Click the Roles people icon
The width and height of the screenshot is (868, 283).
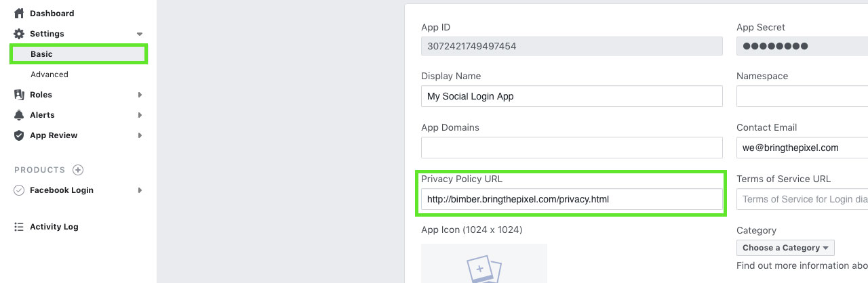coord(19,95)
